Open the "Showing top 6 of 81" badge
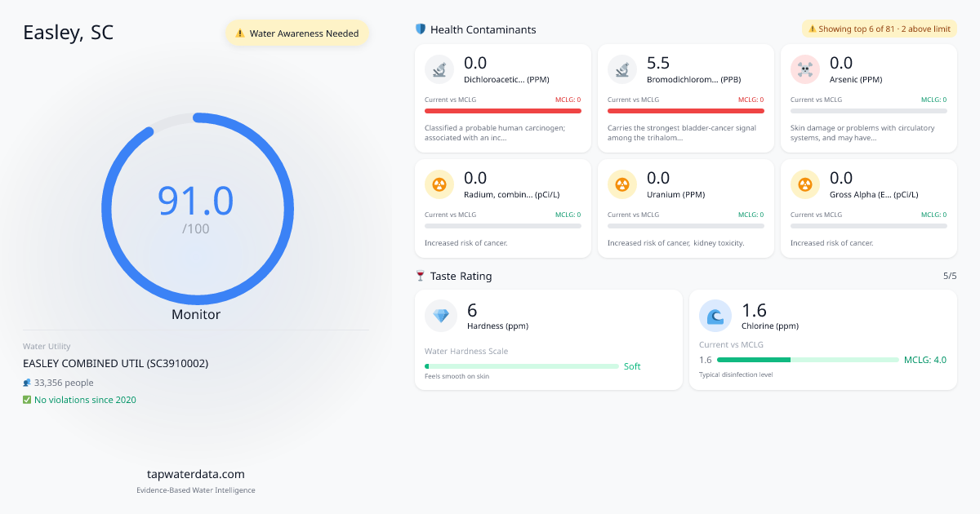 click(x=880, y=29)
